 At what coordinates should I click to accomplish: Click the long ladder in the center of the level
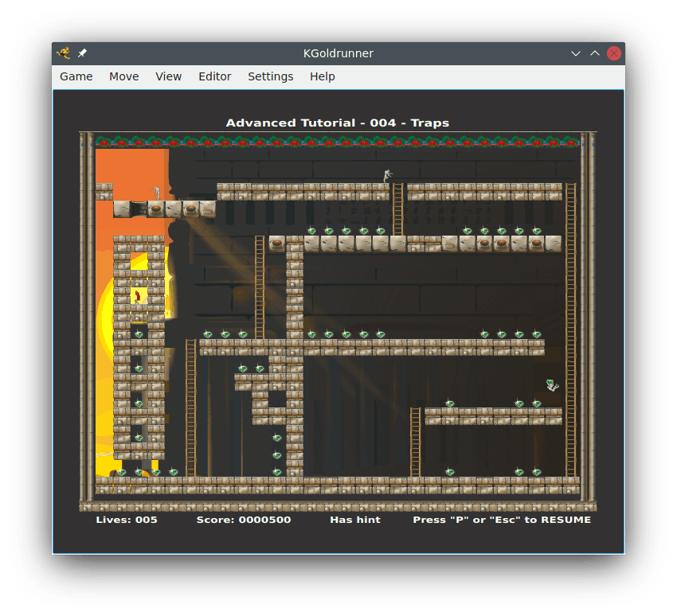260,287
